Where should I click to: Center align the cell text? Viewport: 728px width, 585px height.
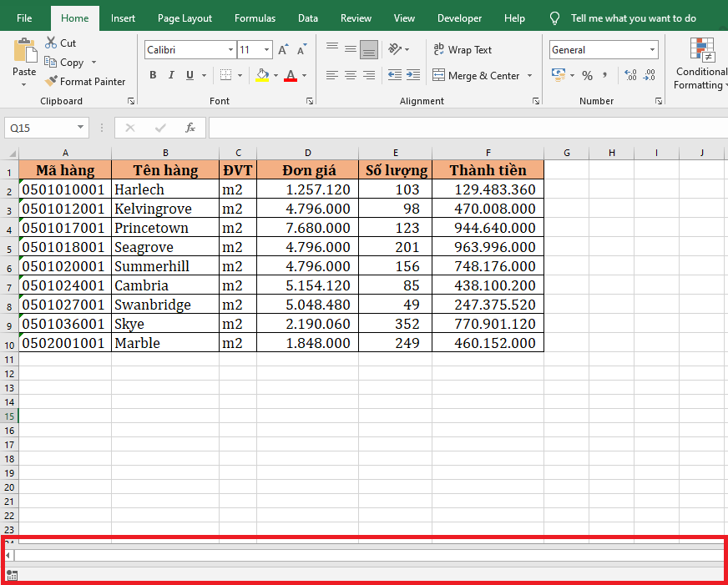pyautogui.click(x=350, y=76)
